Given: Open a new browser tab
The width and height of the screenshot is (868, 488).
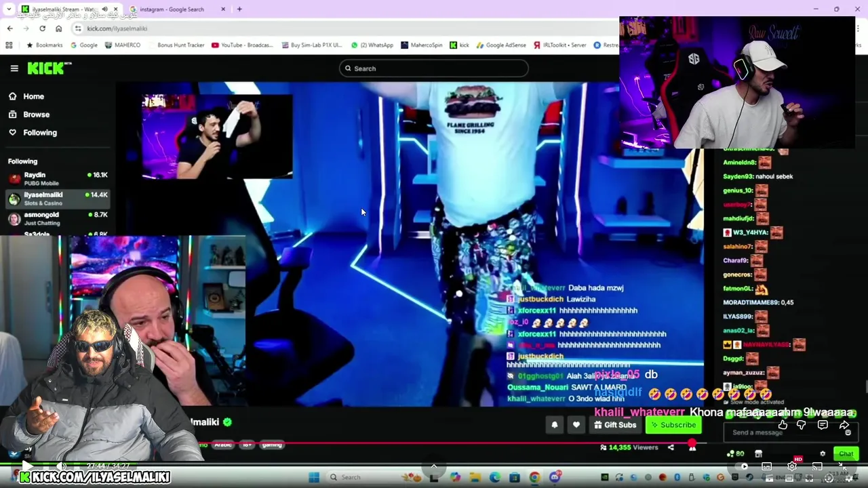Looking at the screenshot, I should point(239,9).
